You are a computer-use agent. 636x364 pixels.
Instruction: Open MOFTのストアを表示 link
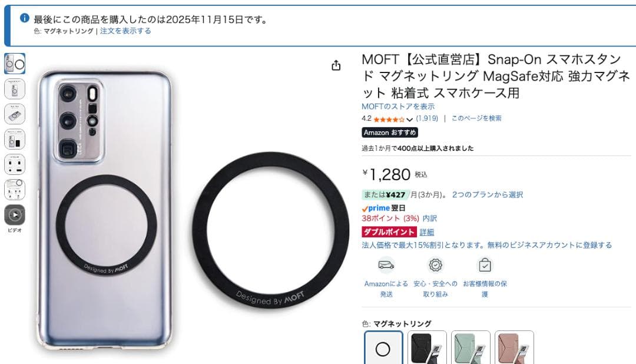tap(398, 107)
